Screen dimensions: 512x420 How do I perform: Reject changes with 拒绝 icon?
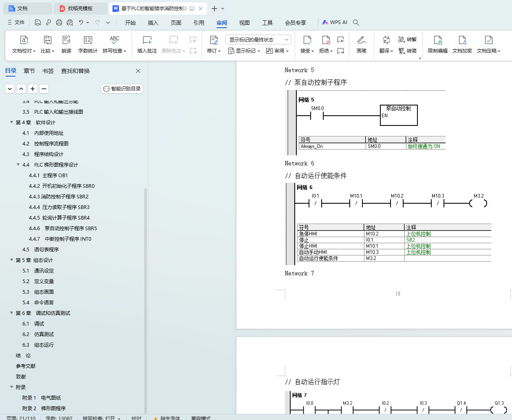[x=326, y=40]
